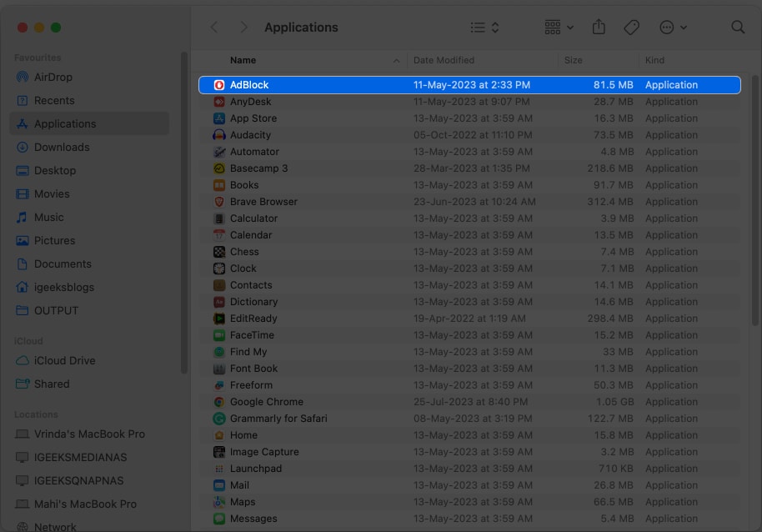Select the Audacity headphones icon
762x532 pixels.
pyautogui.click(x=219, y=135)
